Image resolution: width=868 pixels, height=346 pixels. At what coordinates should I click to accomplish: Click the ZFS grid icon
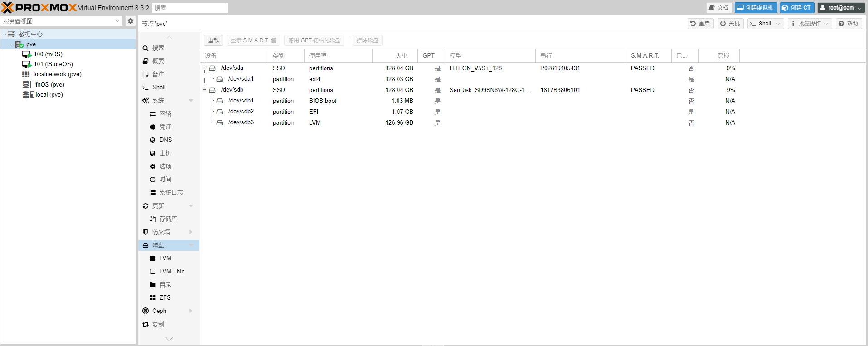(153, 298)
